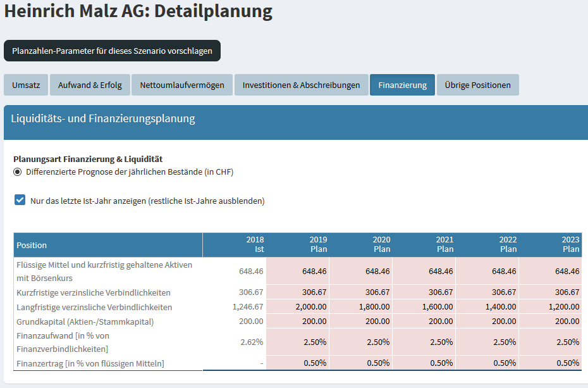Open the Übrige Positionen tab
Image resolution: width=588 pixels, height=388 pixels.
478,85
